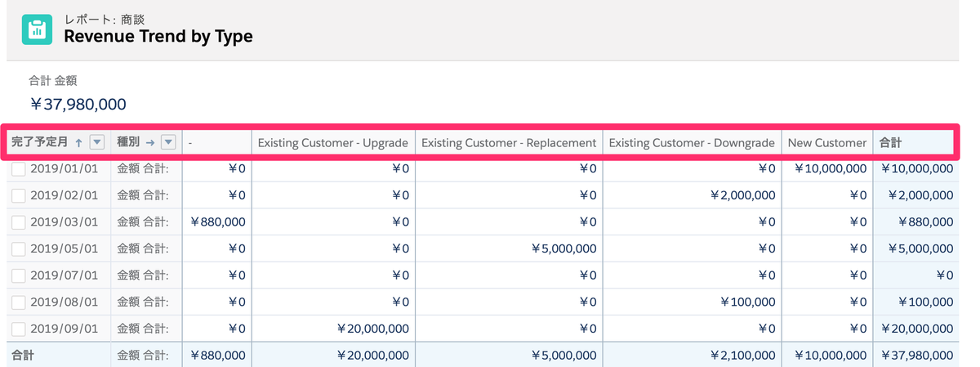The height and width of the screenshot is (367, 980).
Task: Click ¥5,000,000 in the Replacement column, 2019/05/01 row
Action: (x=563, y=249)
